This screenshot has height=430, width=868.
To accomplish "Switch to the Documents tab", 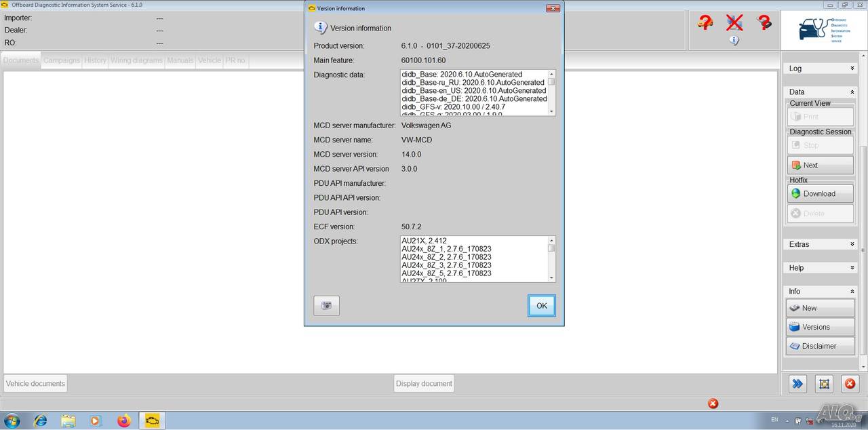I will [21, 60].
